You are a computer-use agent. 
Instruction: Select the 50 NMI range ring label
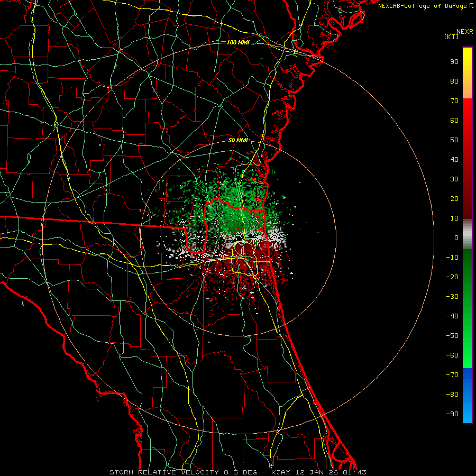click(238, 140)
